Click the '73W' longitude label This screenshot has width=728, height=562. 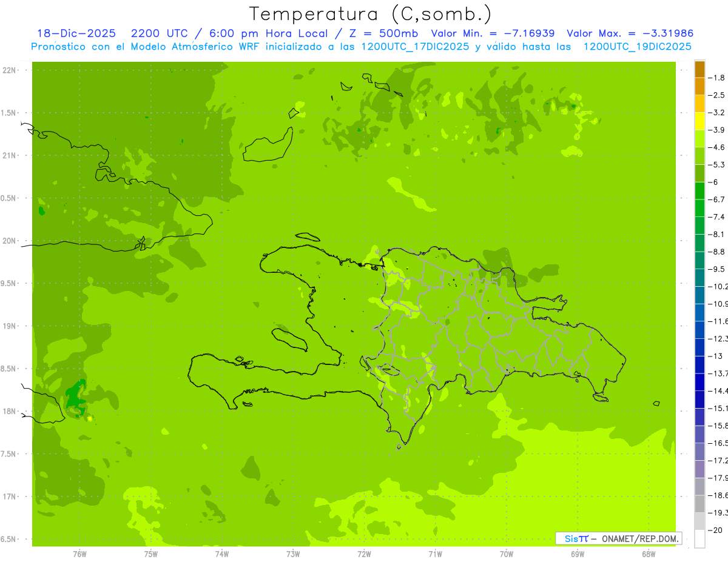tap(293, 554)
